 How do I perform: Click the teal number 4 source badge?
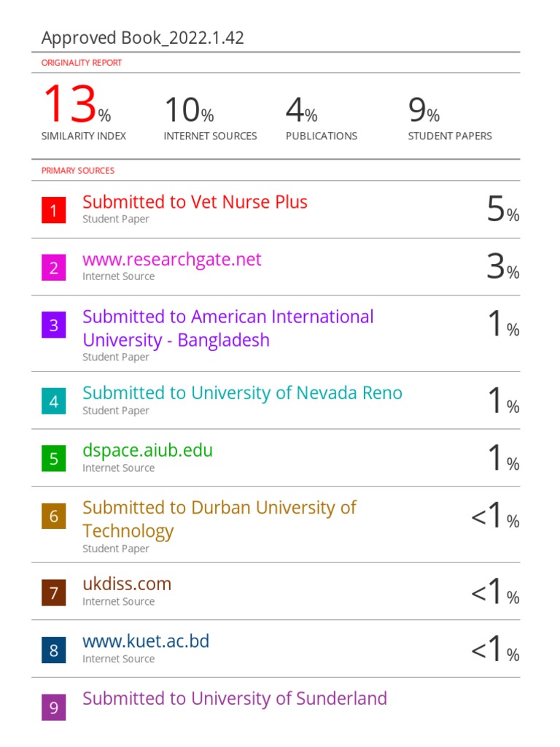point(54,400)
